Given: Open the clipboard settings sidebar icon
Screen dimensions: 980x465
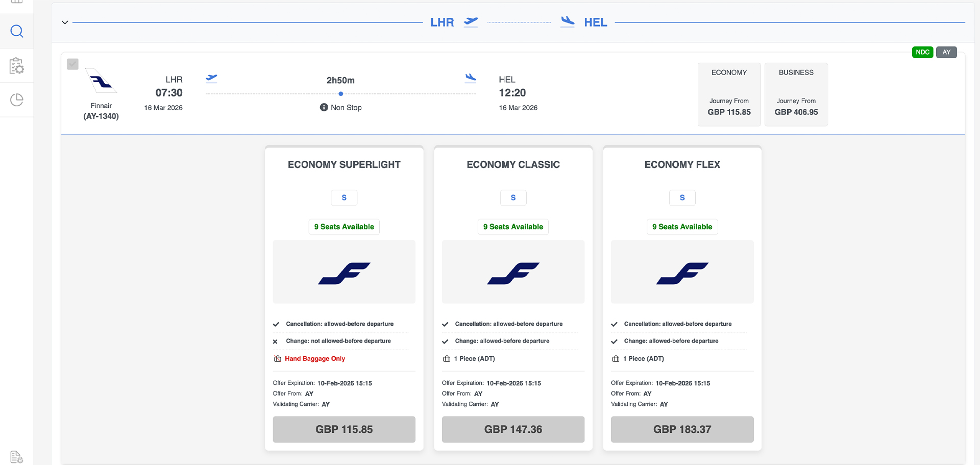Looking at the screenshot, I should (x=17, y=66).
